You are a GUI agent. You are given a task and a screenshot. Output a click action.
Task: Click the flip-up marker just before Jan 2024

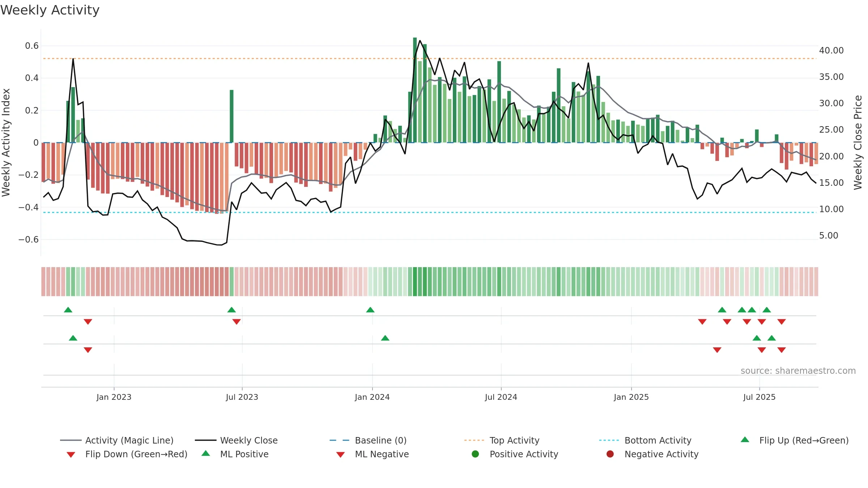370,310
